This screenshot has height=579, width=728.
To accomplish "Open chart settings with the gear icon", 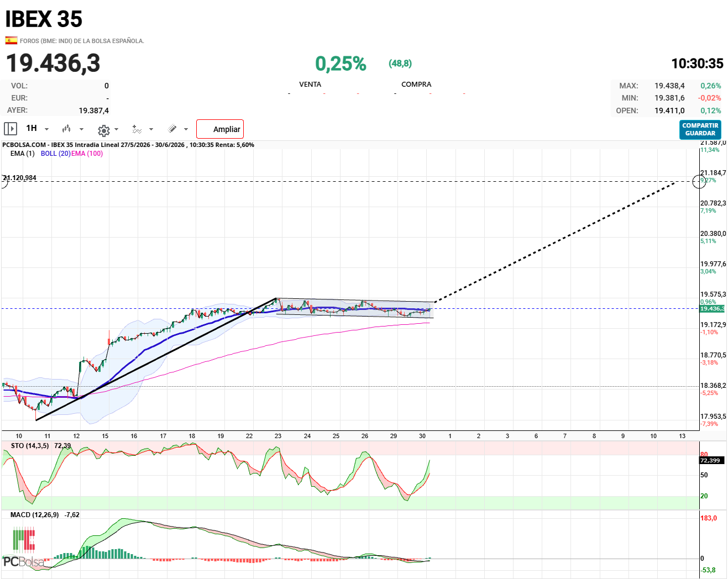I will 103,130.
